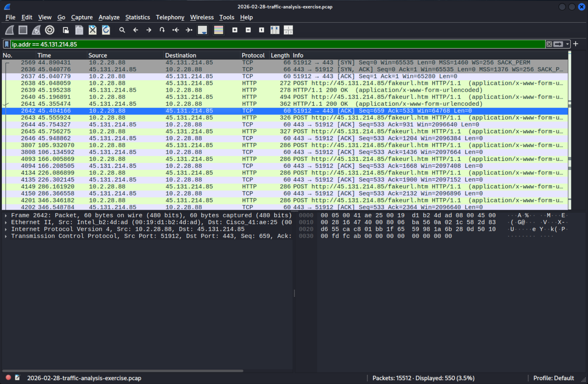Add a filter button with plus

576,44
